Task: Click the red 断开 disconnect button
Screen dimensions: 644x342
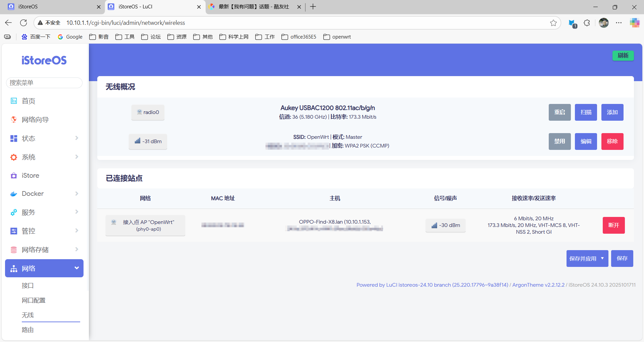Action: pyautogui.click(x=613, y=225)
